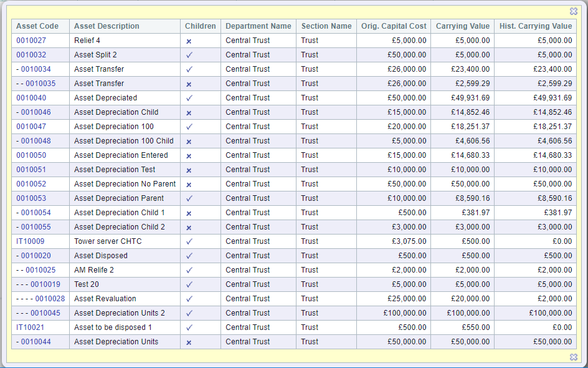This screenshot has width=588, height=368.
Task: Click the children checkmark for Asset Split 2
Action: click(x=189, y=55)
